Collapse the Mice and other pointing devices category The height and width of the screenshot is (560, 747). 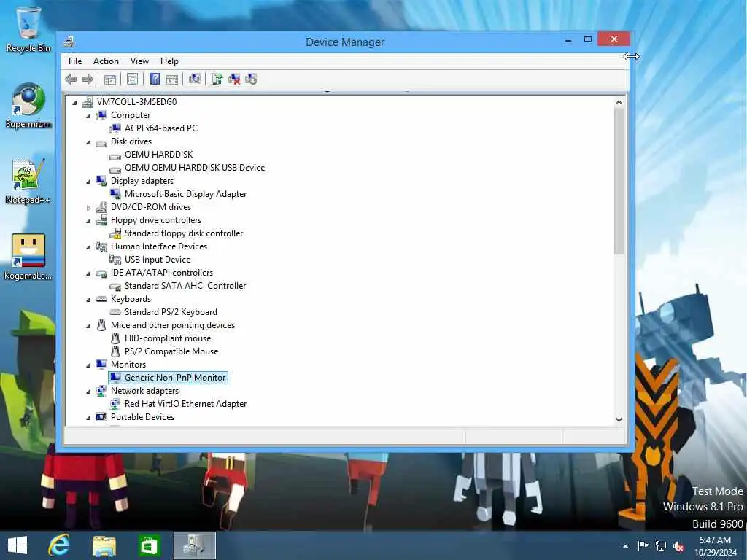[88, 326]
